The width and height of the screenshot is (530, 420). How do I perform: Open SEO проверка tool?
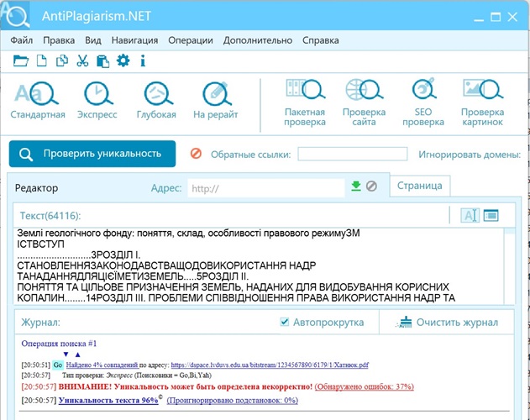click(x=423, y=102)
